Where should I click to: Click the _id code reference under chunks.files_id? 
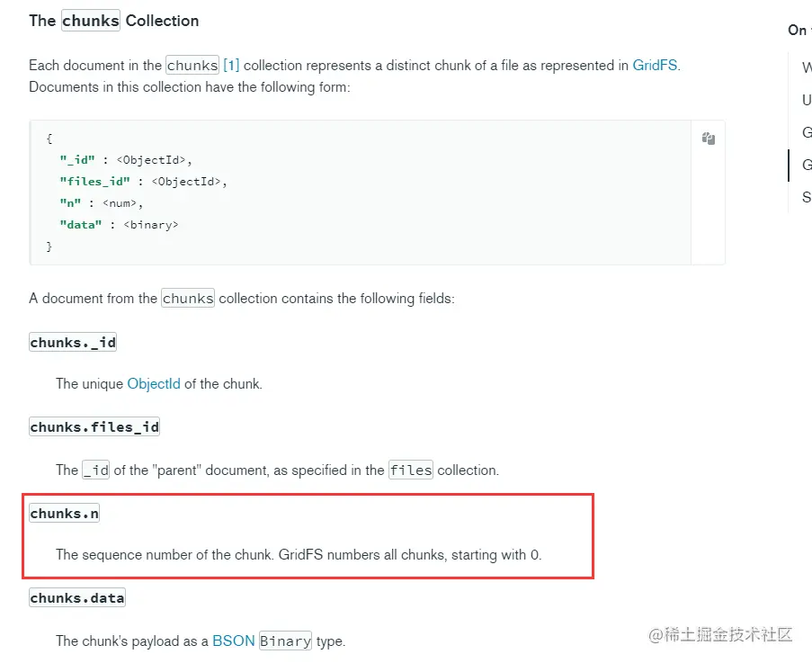(95, 470)
